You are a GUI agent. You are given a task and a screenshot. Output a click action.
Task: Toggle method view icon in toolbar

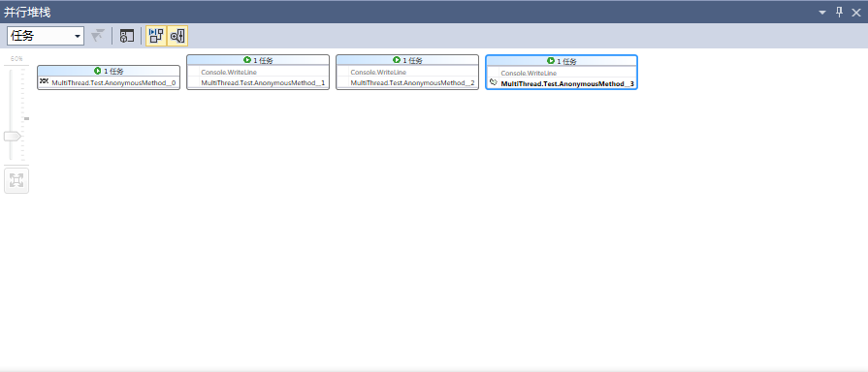(127, 37)
